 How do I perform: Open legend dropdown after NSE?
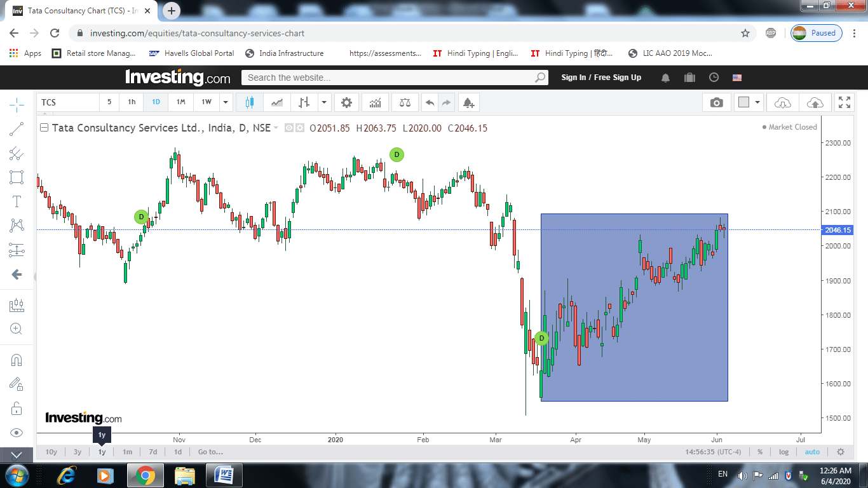click(x=276, y=128)
